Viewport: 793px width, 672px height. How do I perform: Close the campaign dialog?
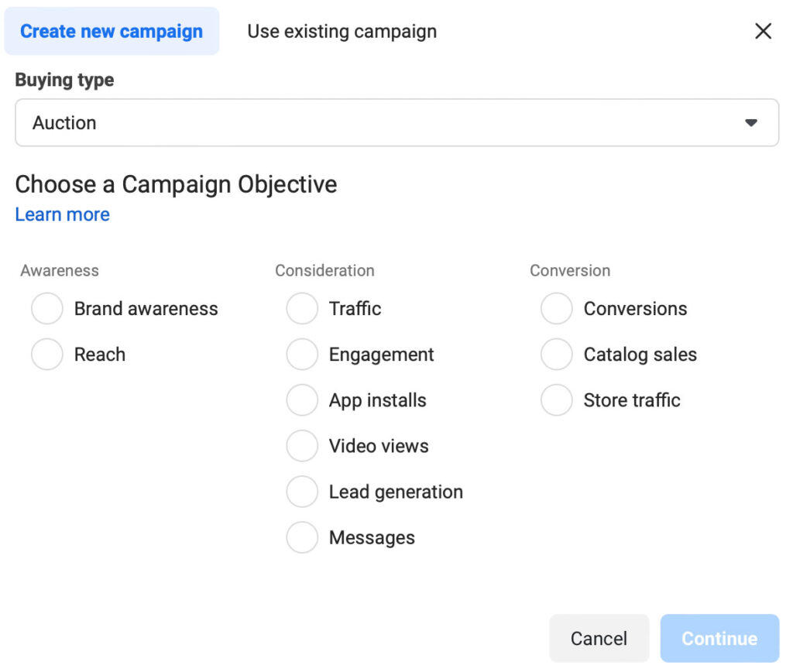[763, 31]
